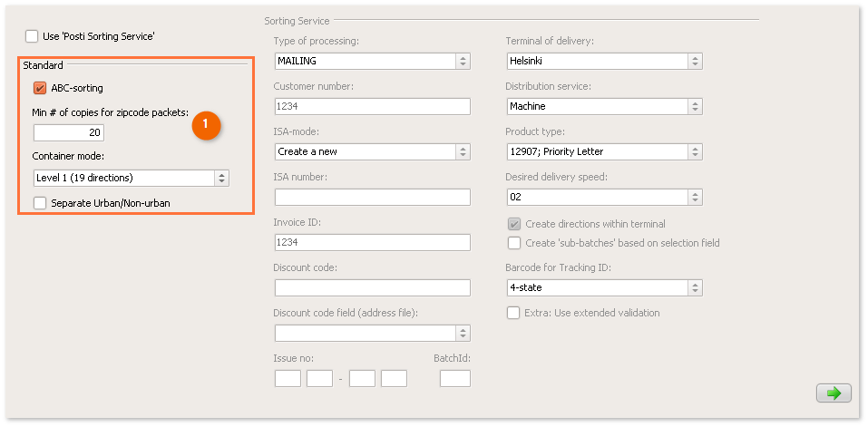
Task: Open the ISA-mode 'Create a new' dropdown
Action: pos(372,151)
